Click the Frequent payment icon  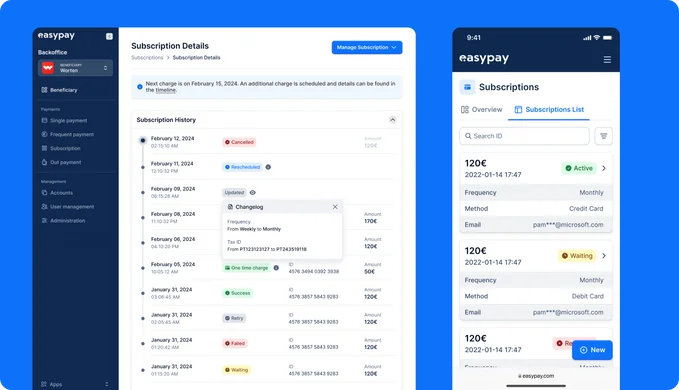pyautogui.click(x=44, y=134)
